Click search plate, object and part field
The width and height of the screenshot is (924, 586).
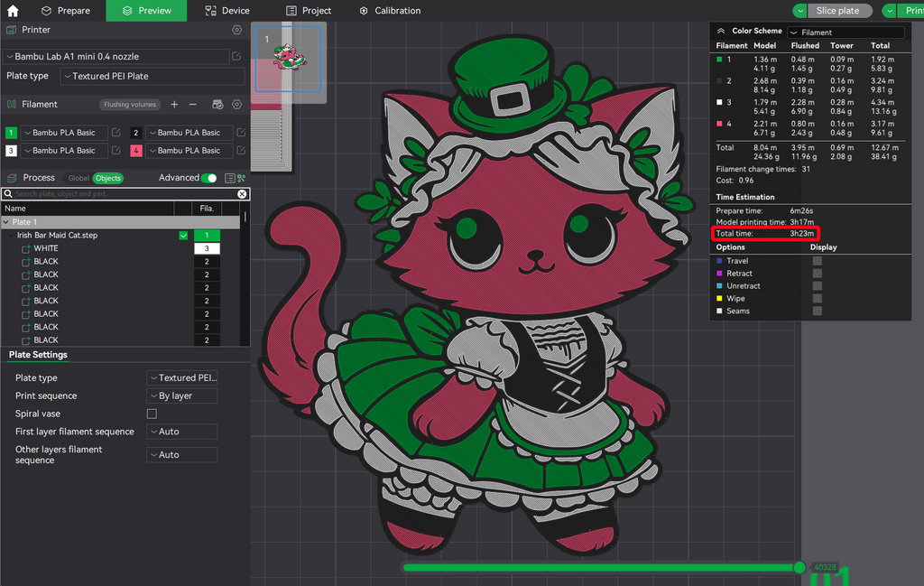tap(125, 194)
